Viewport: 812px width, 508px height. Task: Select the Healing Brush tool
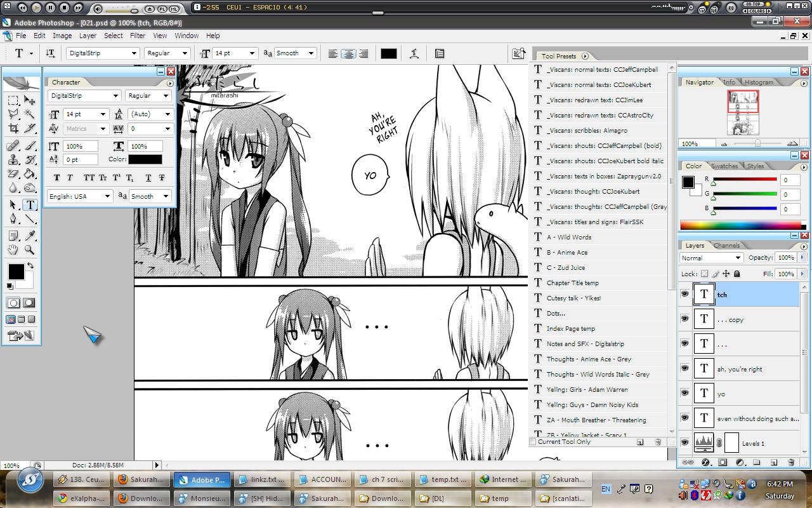(13, 146)
